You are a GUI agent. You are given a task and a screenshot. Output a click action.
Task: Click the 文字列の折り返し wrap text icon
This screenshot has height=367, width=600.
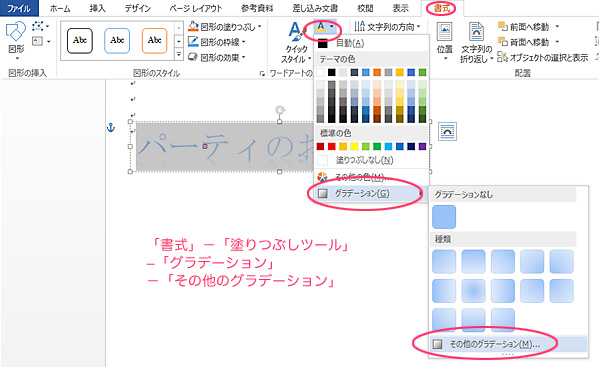[x=476, y=41]
